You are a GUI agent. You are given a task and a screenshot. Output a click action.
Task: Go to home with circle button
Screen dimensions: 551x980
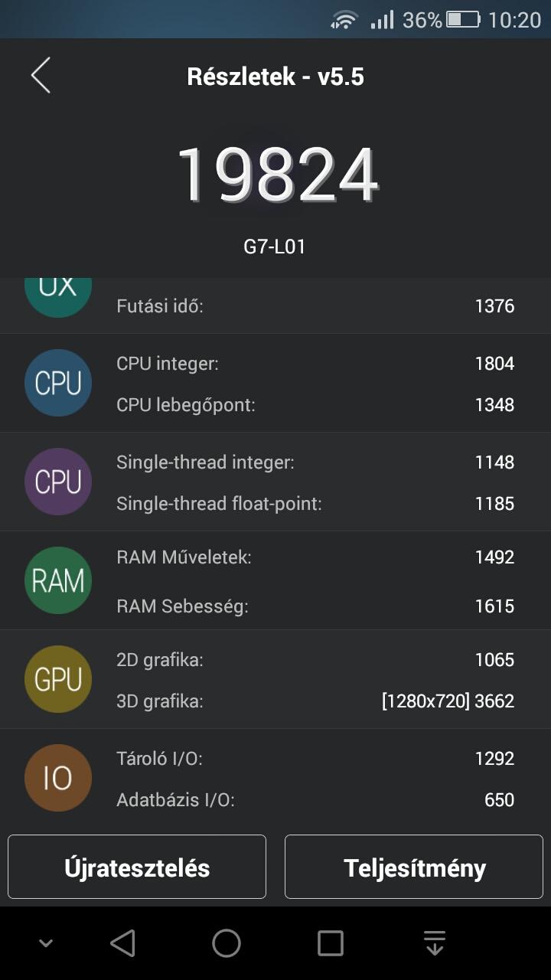(x=227, y=943)
